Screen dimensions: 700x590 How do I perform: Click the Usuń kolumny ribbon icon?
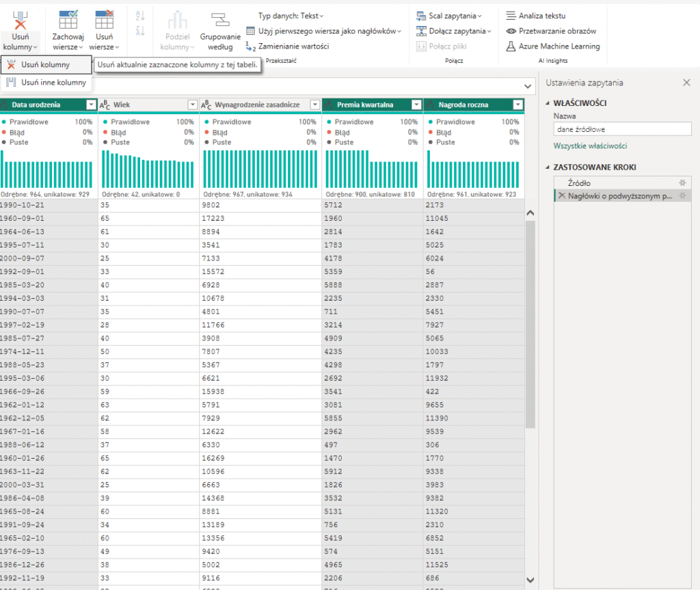point(21,20)
